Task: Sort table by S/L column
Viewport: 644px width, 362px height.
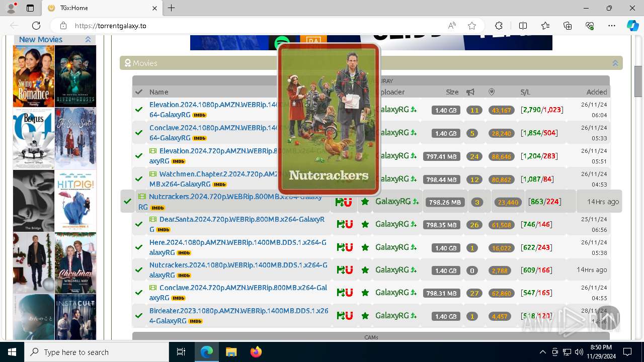Action: [525, 92]
